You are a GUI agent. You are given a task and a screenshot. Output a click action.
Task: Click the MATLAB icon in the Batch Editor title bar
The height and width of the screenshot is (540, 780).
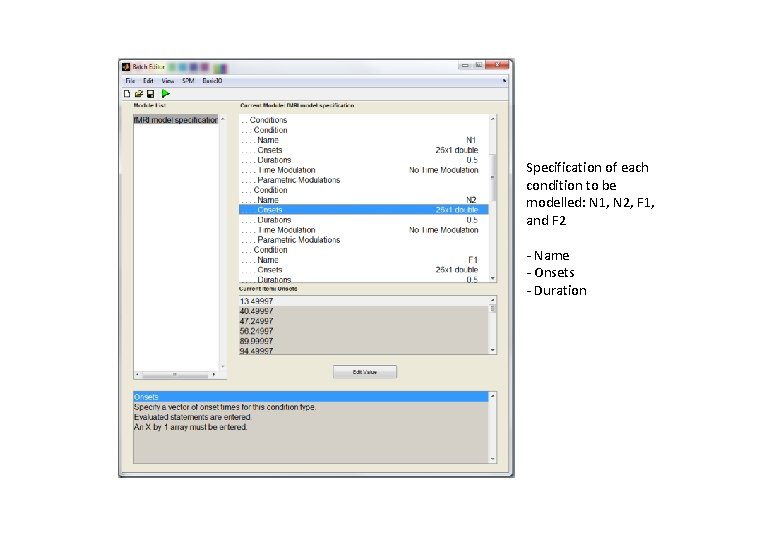click(126, 67)
